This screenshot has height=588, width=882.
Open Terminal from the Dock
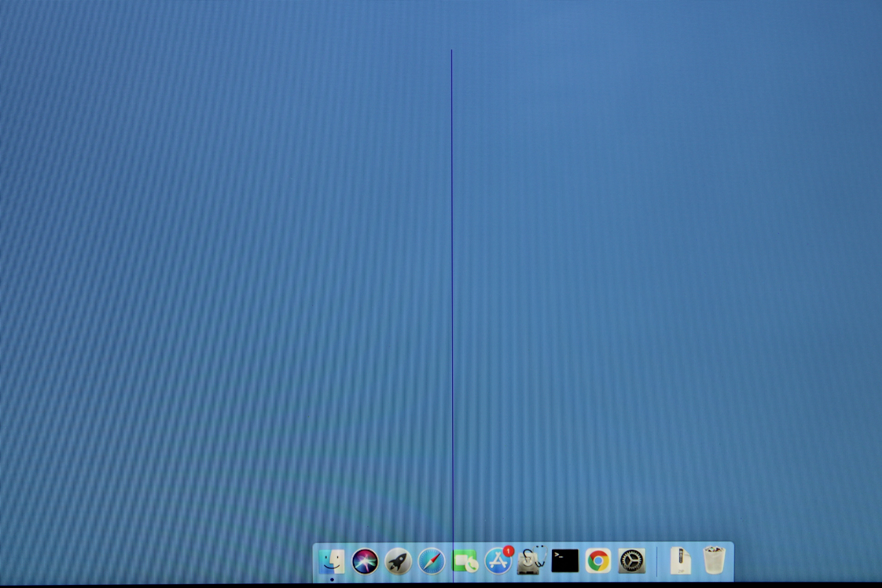(565, 561)
